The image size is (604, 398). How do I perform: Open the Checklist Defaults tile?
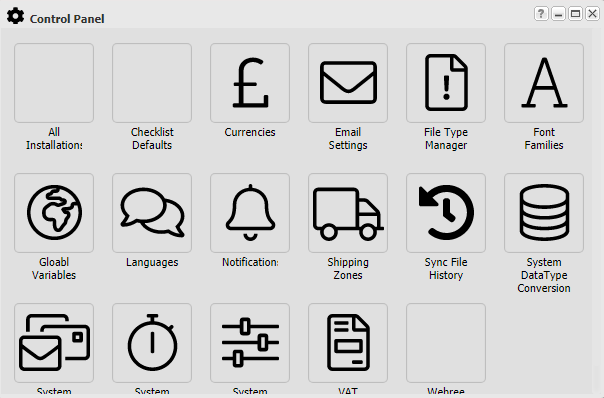(x=152, y=83)
